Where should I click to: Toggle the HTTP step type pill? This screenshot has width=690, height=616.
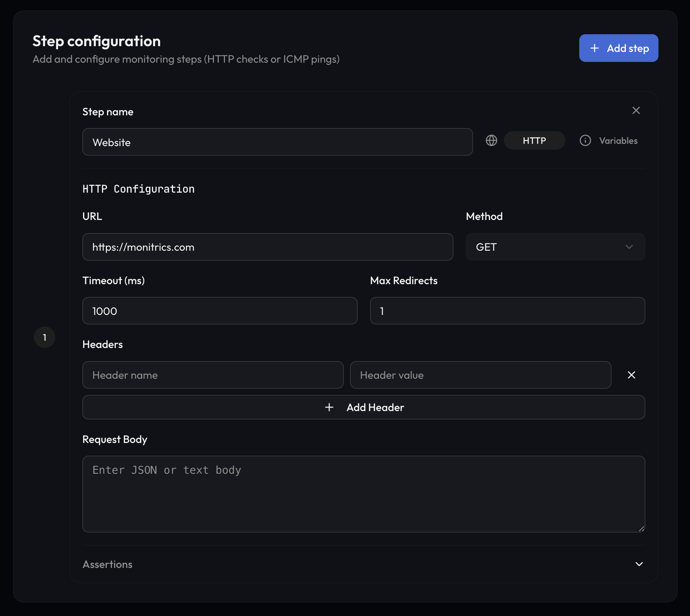535,140
